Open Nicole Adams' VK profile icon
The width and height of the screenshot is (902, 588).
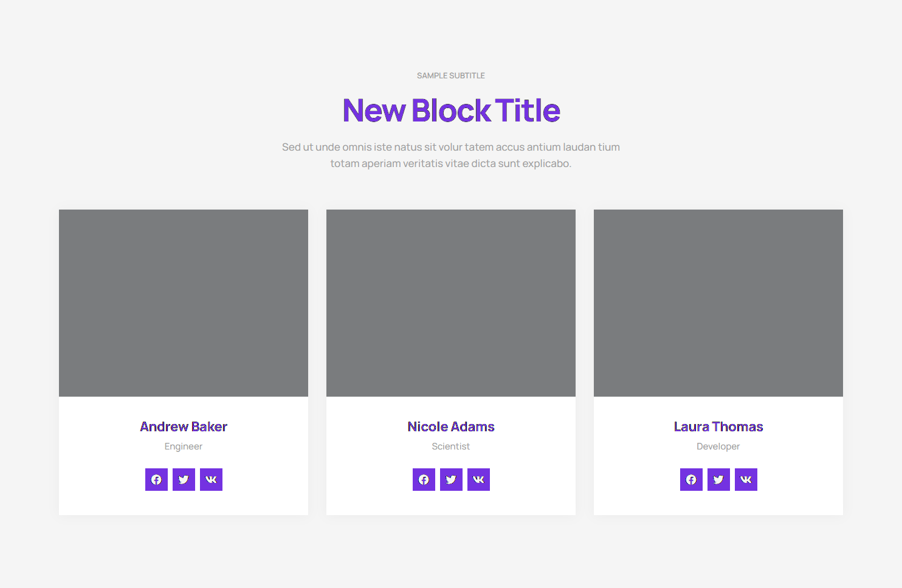(x=478, y=479)
